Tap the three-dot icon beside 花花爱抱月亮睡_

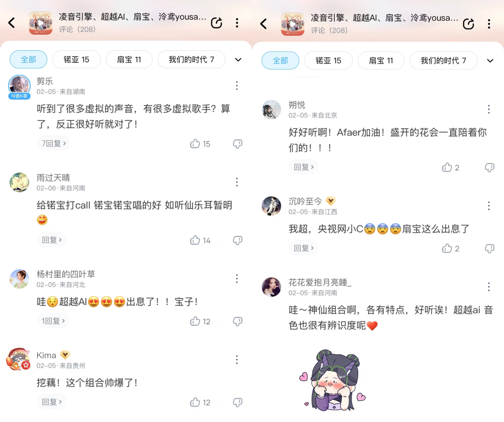pyautogui.click(x=489, y=287)
